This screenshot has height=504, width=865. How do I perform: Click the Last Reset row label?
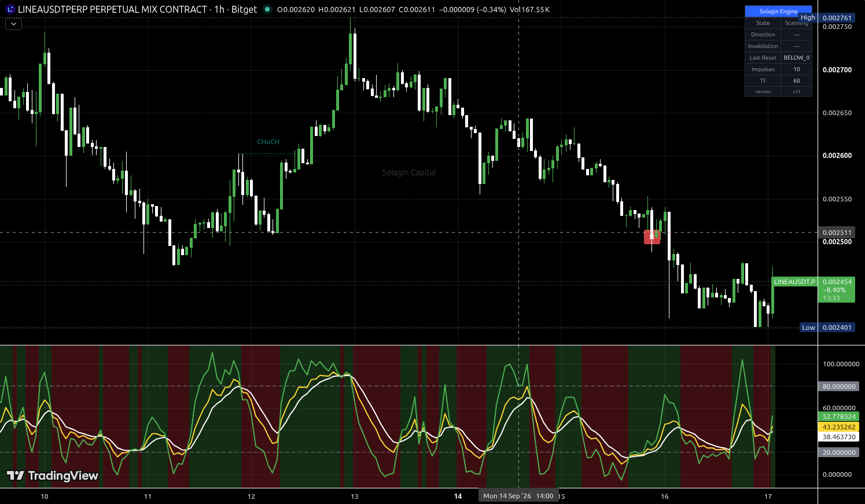763,58
